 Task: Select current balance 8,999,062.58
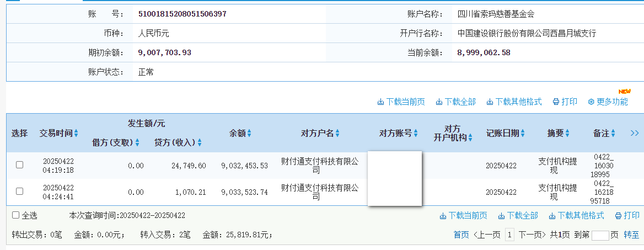(x=484, y=52)
